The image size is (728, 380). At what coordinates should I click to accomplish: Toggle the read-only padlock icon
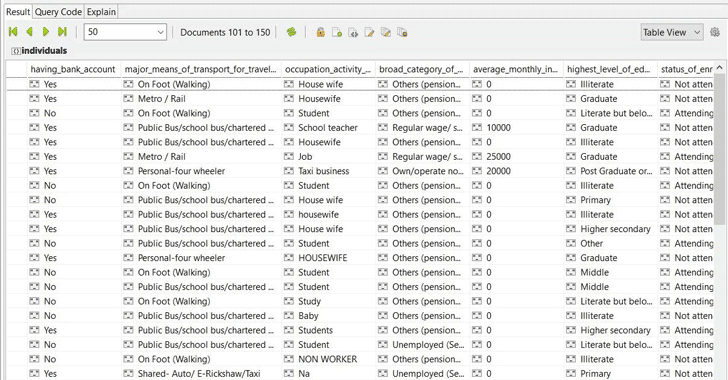[320, 32]
